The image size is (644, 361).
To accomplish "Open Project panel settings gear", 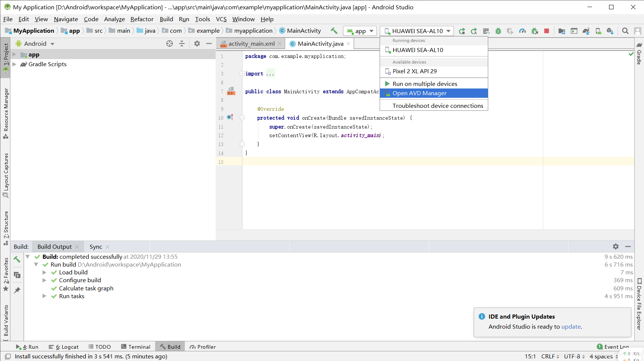I will (x=197, y=43).
